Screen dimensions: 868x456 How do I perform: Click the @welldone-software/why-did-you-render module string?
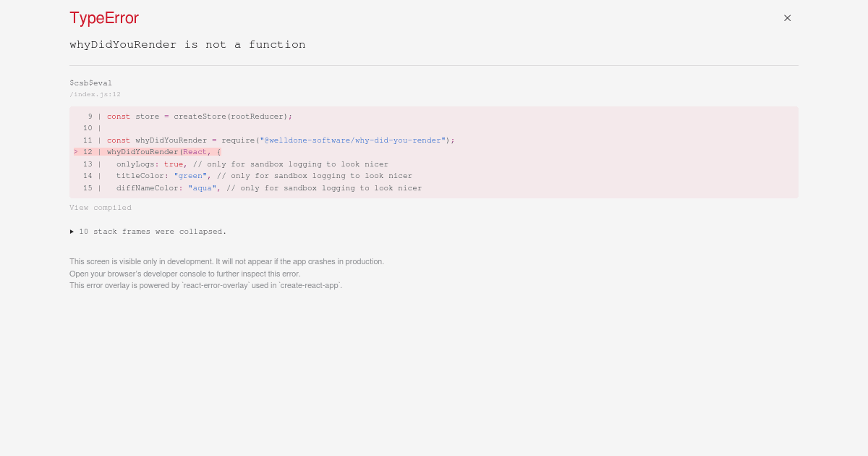(354, 140)
